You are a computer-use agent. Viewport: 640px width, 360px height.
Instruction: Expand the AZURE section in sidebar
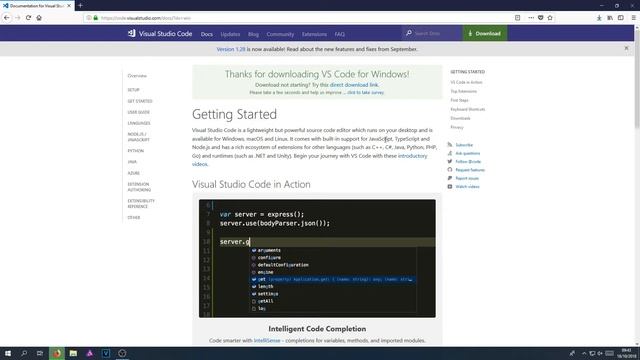(133, 173)
